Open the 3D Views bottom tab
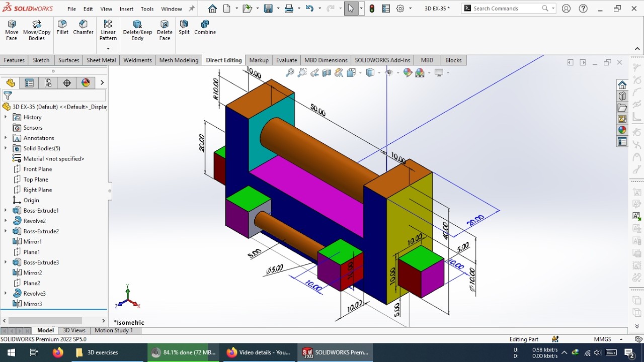The width and height of the screenshot is (644, 362). click(x=74, y=330)
